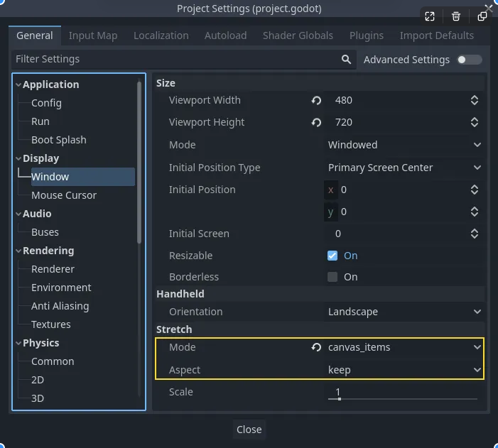Uncheck the Resizable checkbox
This screenshot has width=498, height=448.
[332, 256]
